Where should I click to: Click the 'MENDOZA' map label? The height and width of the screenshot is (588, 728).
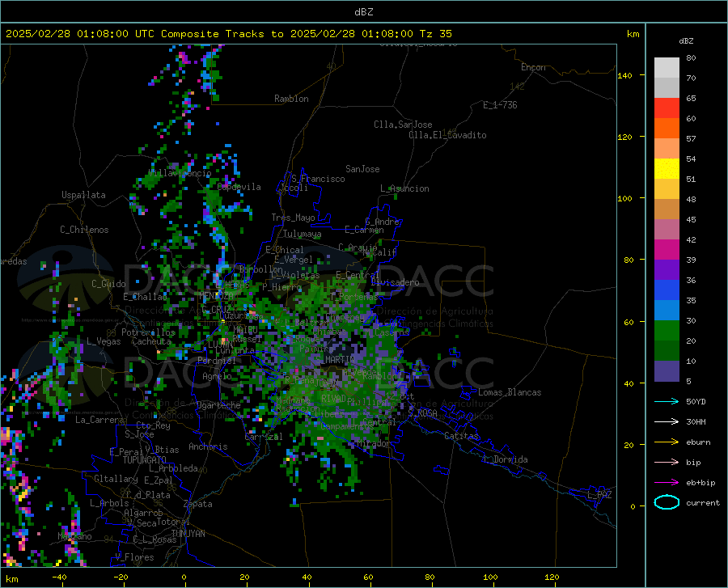coord(216,296)
